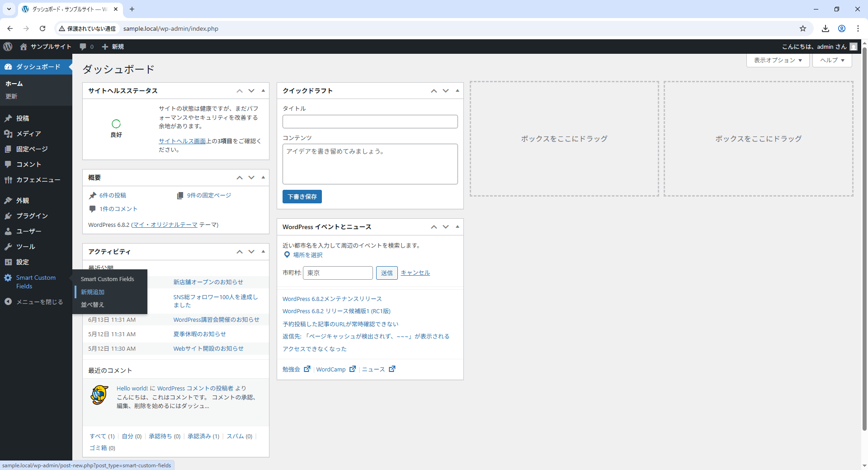Open a new browser tab with plus button
The image size is (868, 470).
132,9
